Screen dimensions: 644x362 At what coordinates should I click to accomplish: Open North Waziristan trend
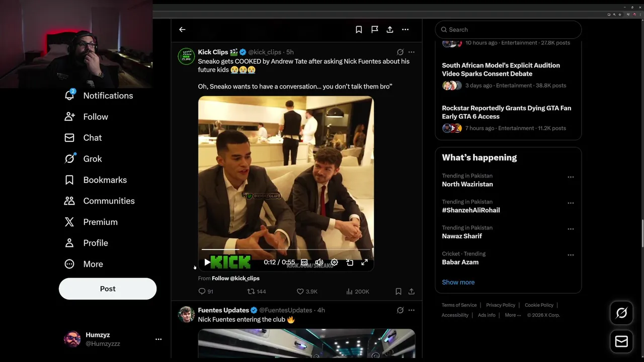pyautogui.click(x=467, y=184)
